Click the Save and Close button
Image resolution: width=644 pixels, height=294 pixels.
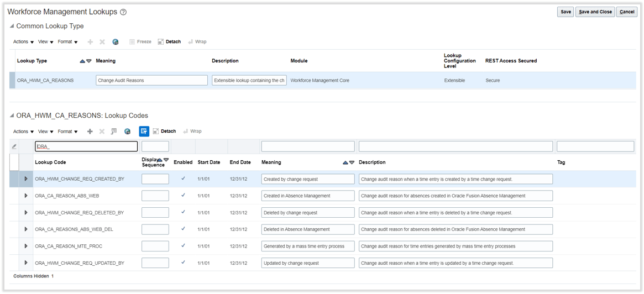tap(595, 12)
